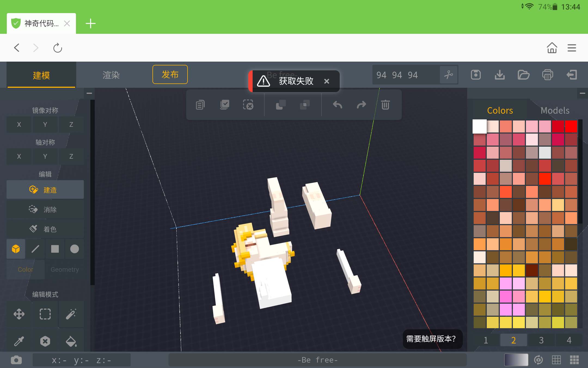The image size is (588, 368).
Task: Click the save disk icon
Action: click(x=476, y=75)
